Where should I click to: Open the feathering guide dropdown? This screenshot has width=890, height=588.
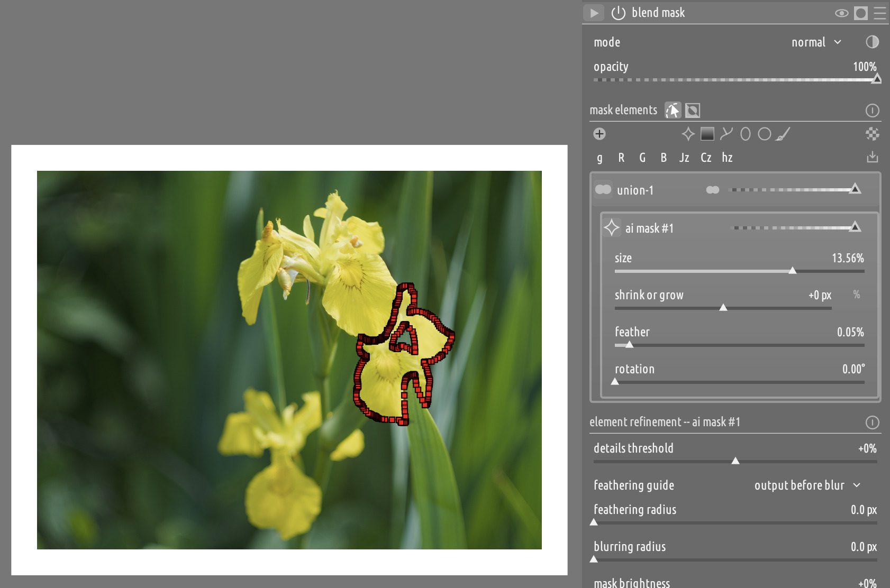(x=807, y=485)
